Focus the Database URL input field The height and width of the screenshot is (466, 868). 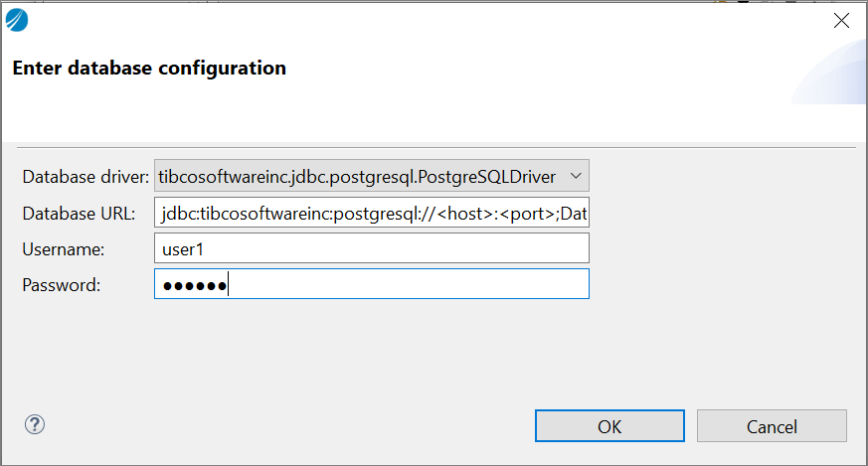tap(371, 213)
